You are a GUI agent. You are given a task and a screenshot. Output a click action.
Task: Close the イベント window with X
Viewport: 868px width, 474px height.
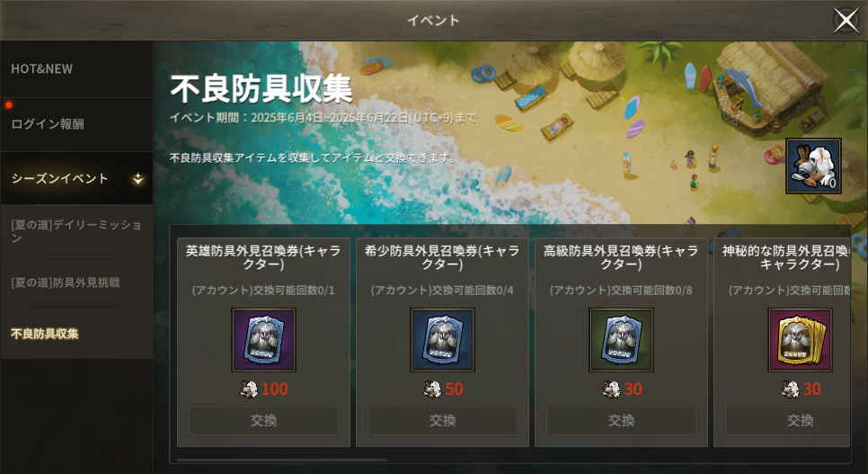click(x=846, y=21)
